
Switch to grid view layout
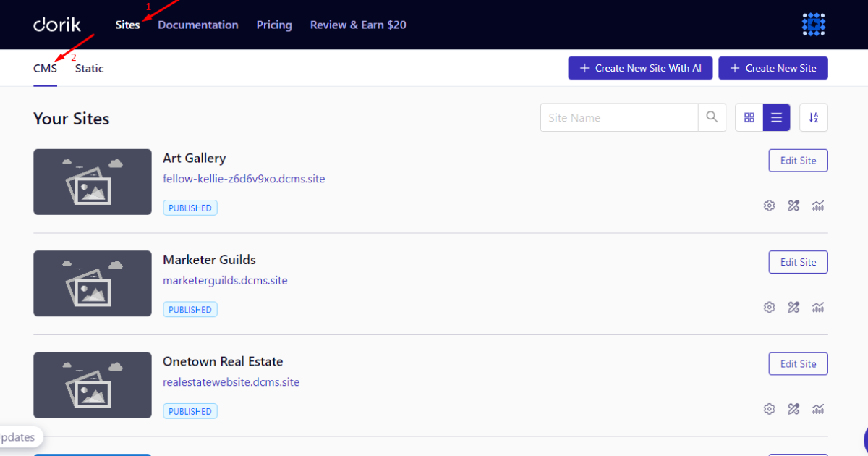[749, 117]
